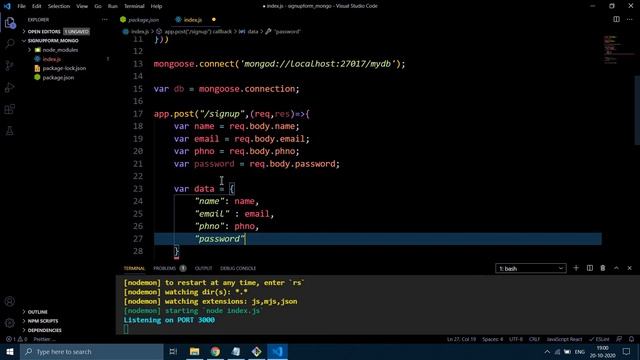This screenshot has width=640, height=360.
Task: Open package-lock.json in the file tree
Action: 64,68
